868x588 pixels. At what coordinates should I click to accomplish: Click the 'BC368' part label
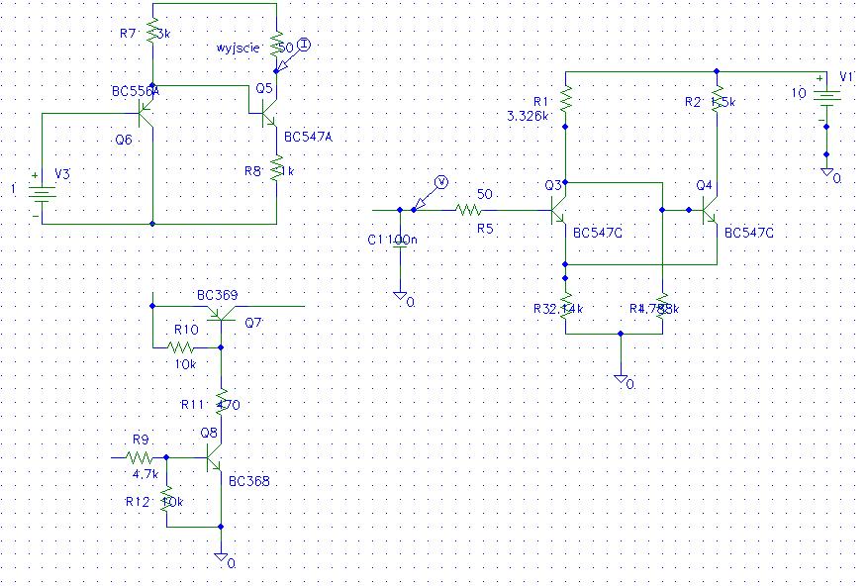[249, 481]
